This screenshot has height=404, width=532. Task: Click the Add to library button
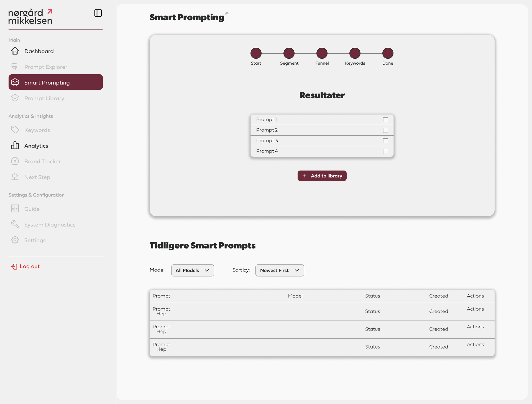[x=322, y=176]
